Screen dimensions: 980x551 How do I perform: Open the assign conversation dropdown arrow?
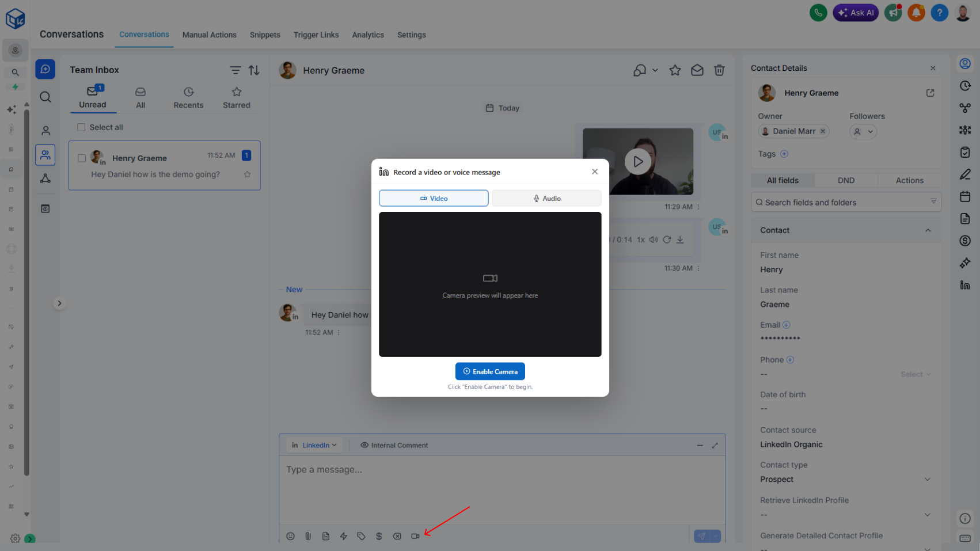point(655,70)
